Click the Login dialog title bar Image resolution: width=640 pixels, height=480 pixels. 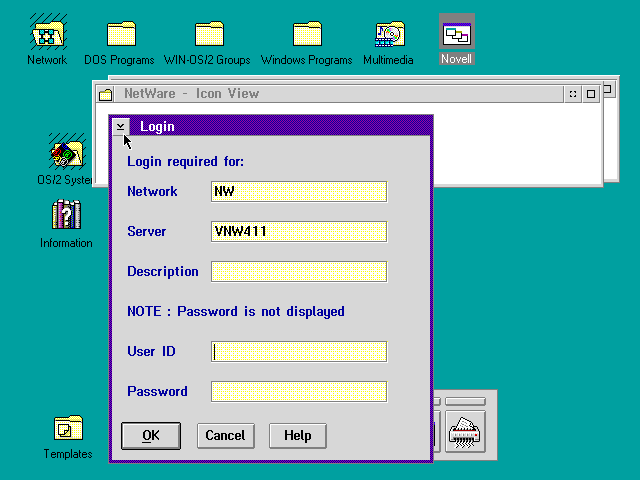pos(281,127)
